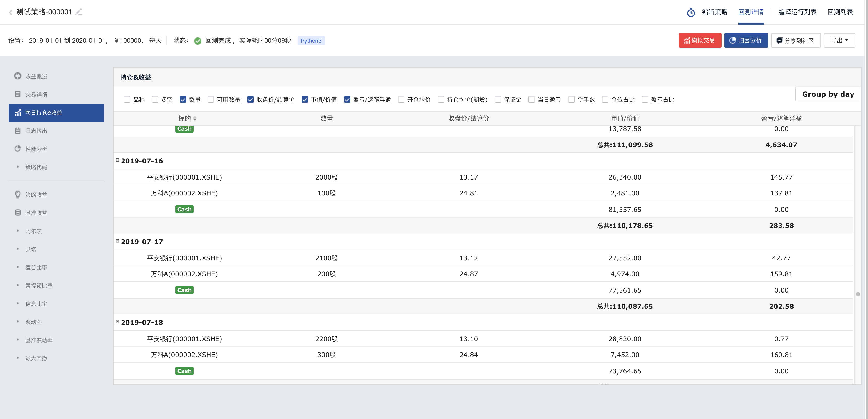
Task: Open 收益概述 from sidebar icon
Action: click(x=17, y=76)
